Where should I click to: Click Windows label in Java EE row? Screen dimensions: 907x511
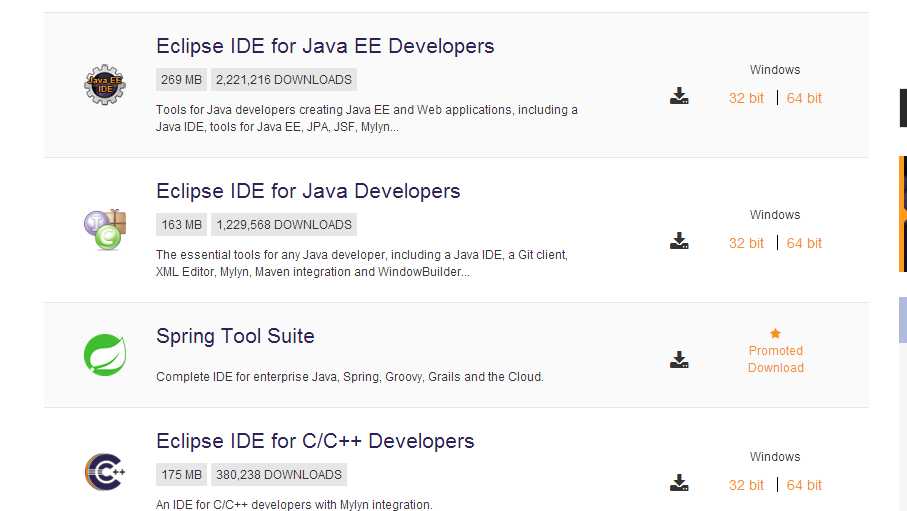pos(775,69)
